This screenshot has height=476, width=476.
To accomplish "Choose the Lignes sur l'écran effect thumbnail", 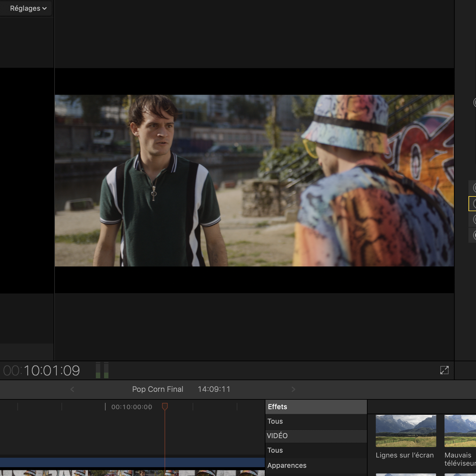I will pyautogui.click(x=406, y=431).
